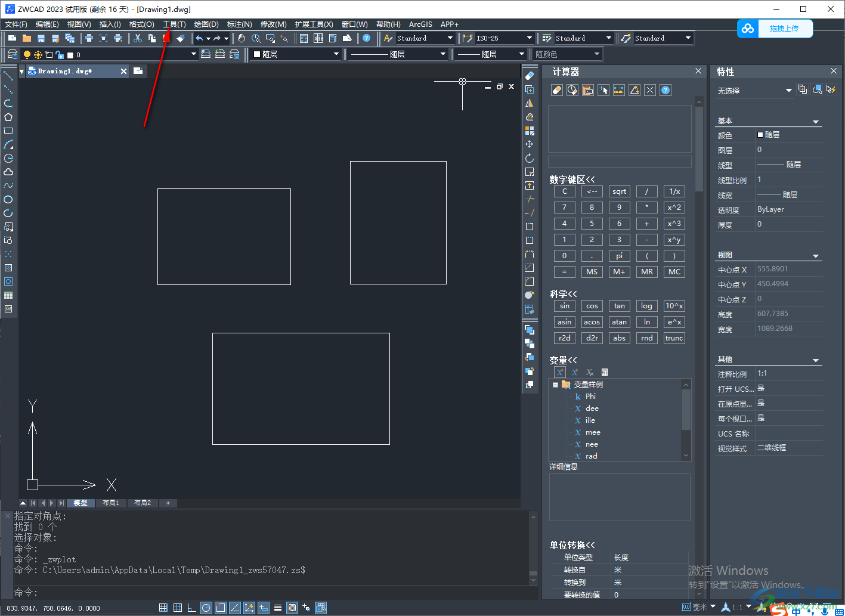Click the Cut scissors icon
The width and height of the screenshot is (845, 616).
coord(138,38)
